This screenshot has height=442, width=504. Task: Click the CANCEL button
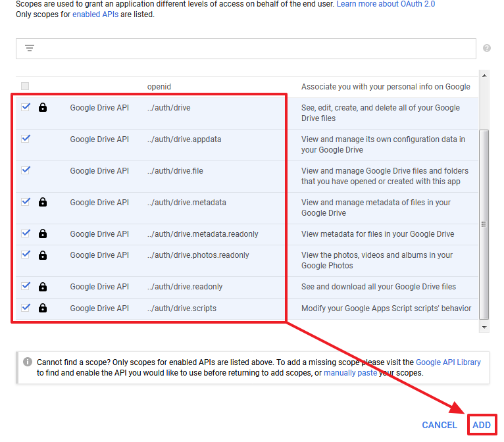tap(440, 425)
